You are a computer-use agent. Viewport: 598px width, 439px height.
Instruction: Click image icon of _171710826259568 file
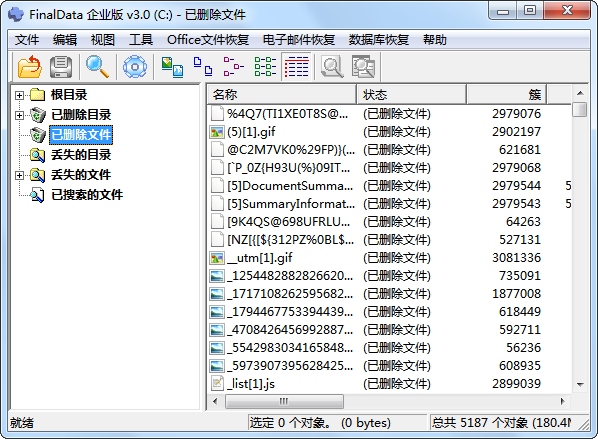click(217, 294)
